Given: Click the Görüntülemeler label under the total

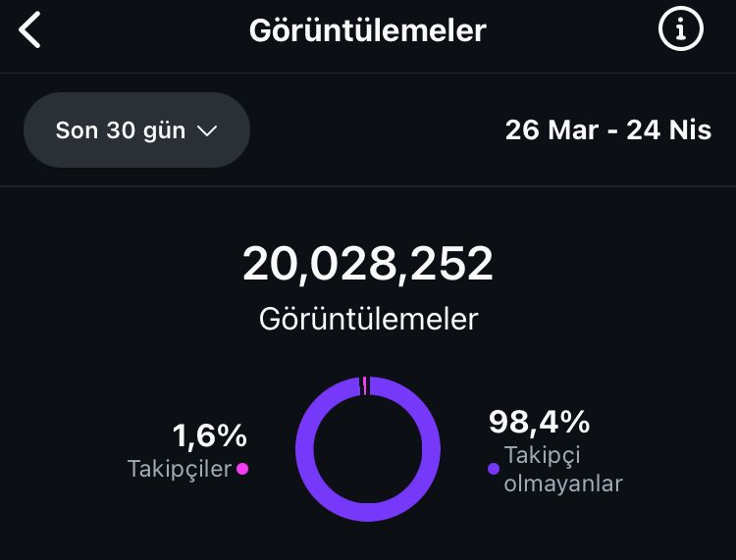Looking at the screenshot, I should [368, 320].
